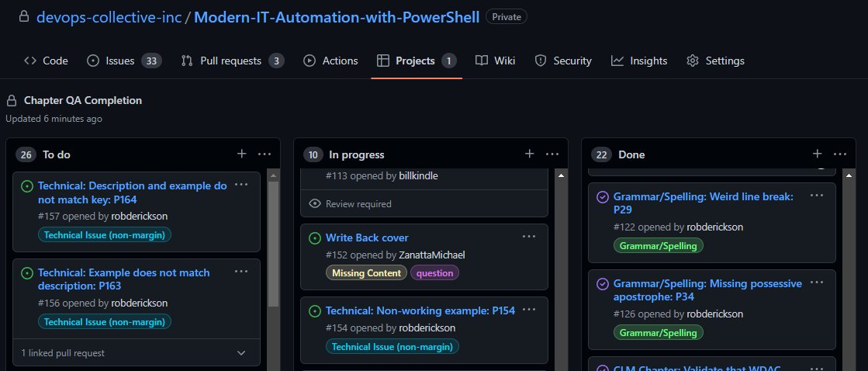Go to the Pull requests tab
868x371 pixels.
coord(233,61)
